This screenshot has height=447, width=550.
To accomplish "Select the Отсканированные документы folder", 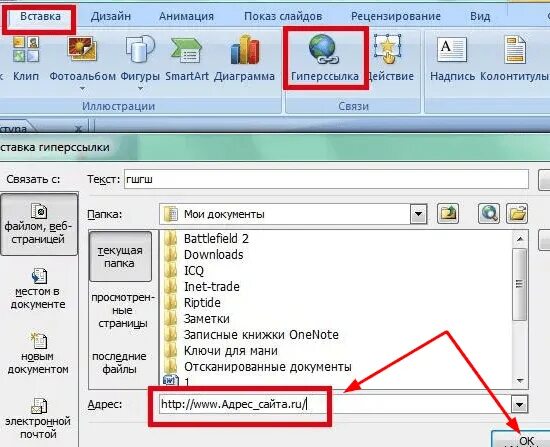I will (258, 367).
